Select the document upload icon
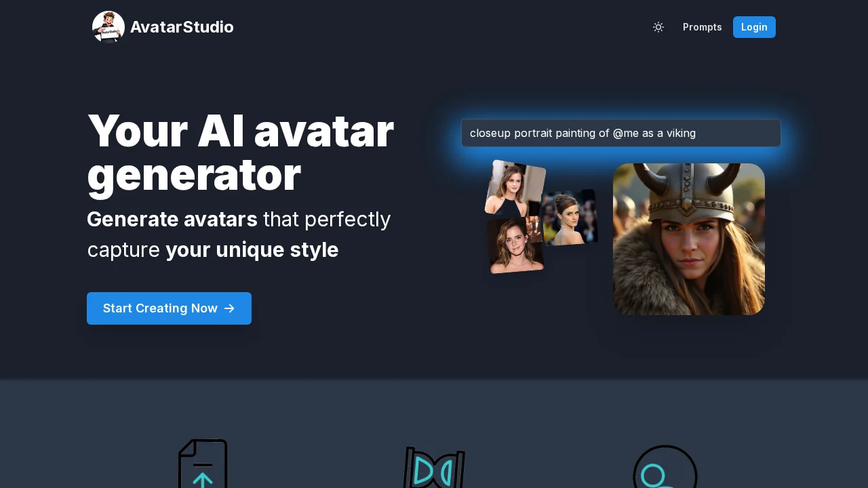Image resolution: width=868 pixels, height=488 pixels. (x=203, y=464)
